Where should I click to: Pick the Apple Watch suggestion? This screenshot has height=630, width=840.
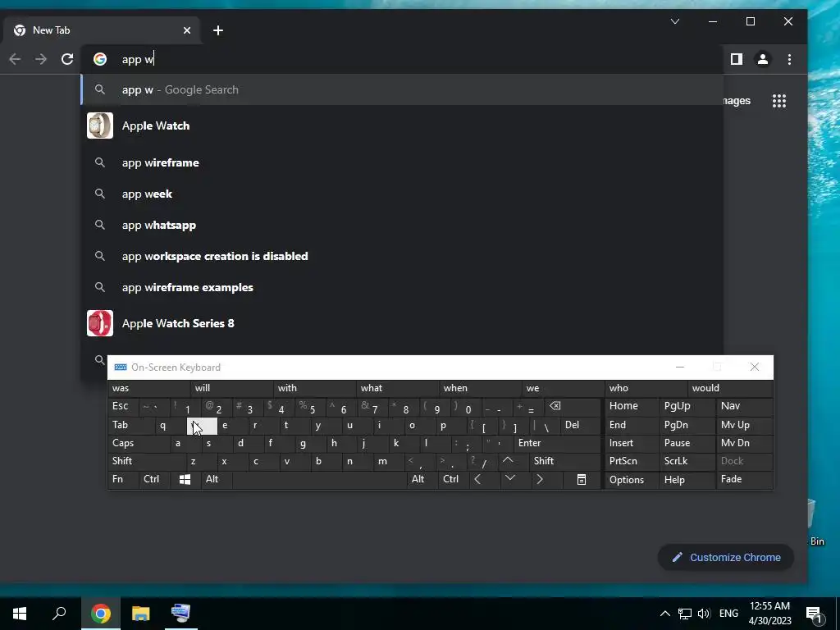click(x=402, y=126)
